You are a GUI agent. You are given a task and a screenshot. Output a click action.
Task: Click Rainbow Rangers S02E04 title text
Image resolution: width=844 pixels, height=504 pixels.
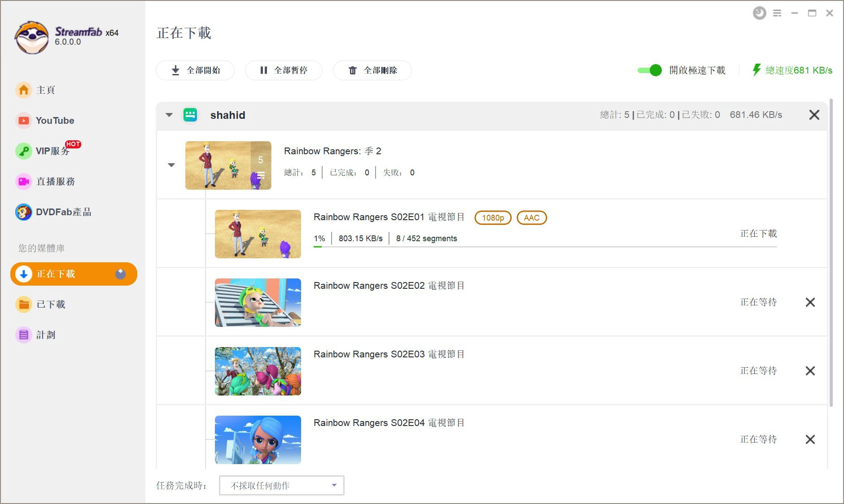[x=389, y=423]
